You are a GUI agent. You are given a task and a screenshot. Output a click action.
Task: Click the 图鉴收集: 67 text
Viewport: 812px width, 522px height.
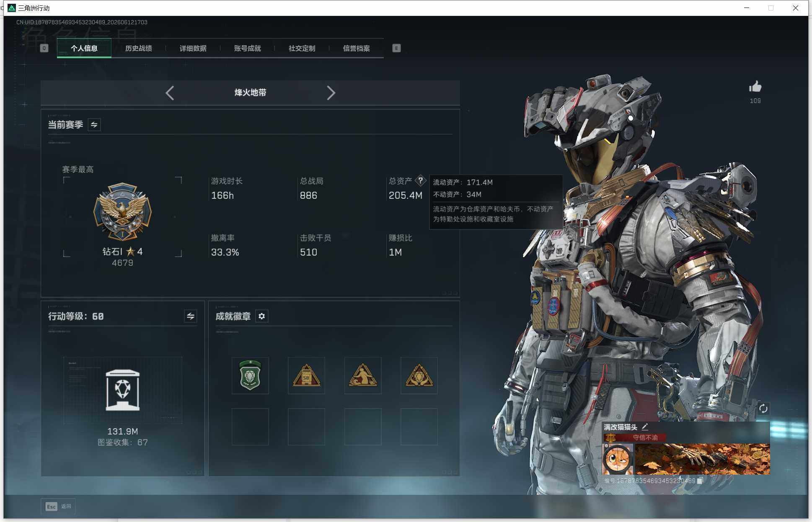tap(122, 442)
